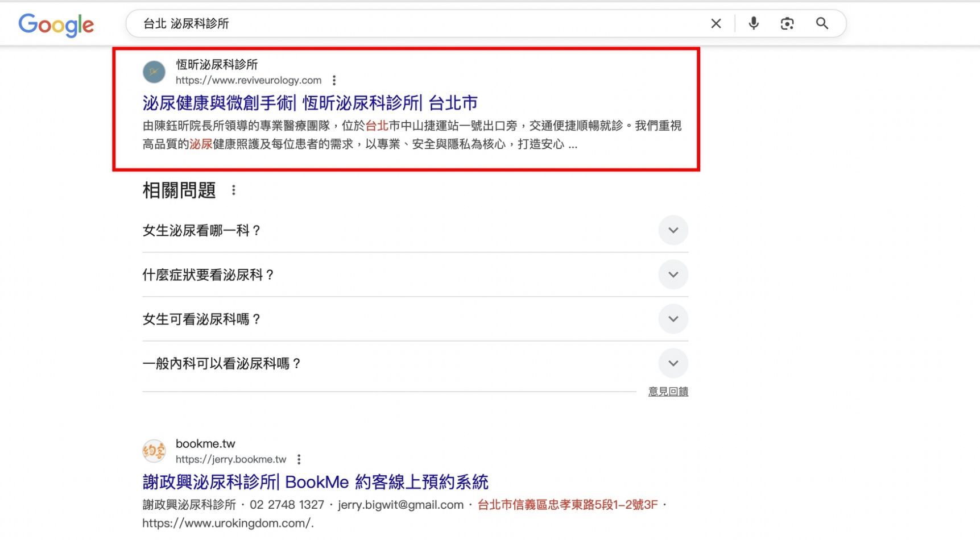Viewport: 980px width, 540px height.
Task: Open more options for jerry.bookme.tw result
Action: [x=299, y=459]
